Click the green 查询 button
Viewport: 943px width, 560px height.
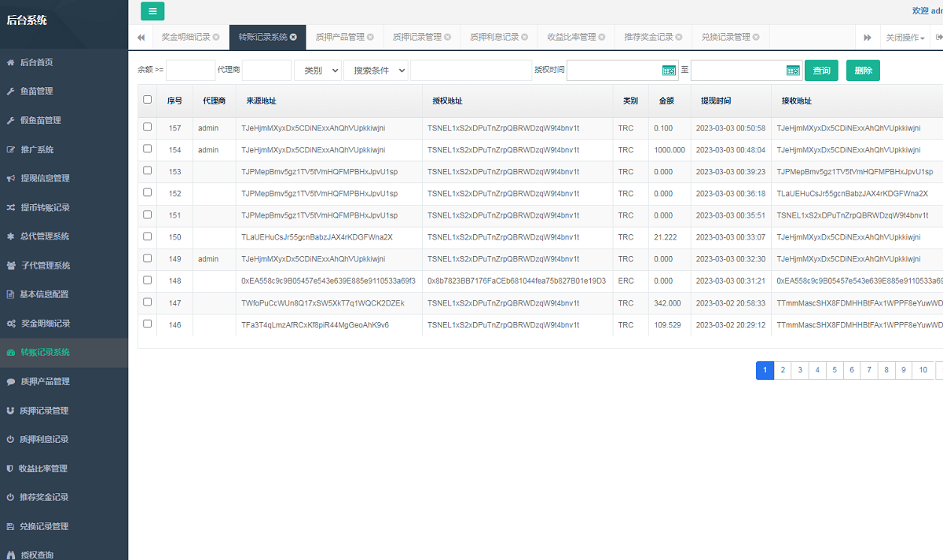click(x=821, y=71)
